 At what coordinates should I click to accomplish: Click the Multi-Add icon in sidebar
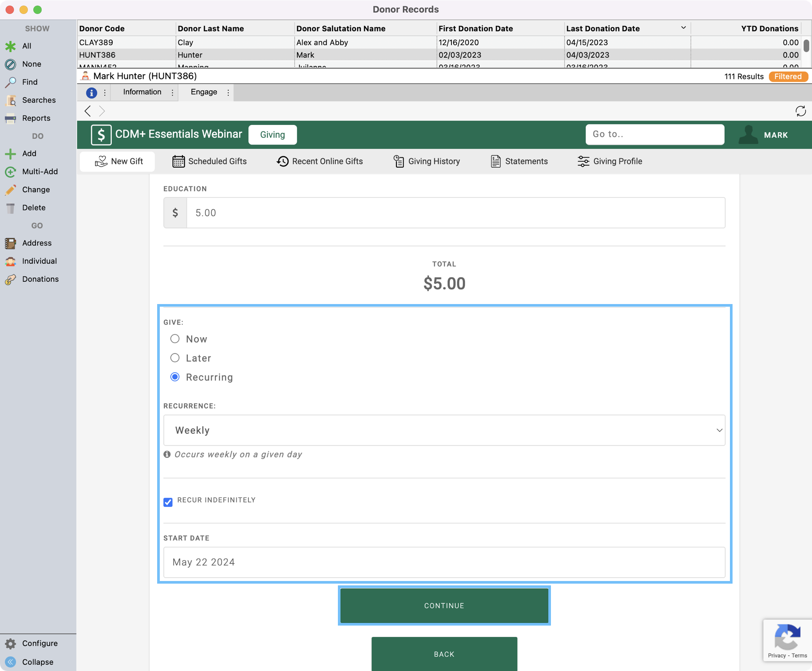tap(10, 172)
